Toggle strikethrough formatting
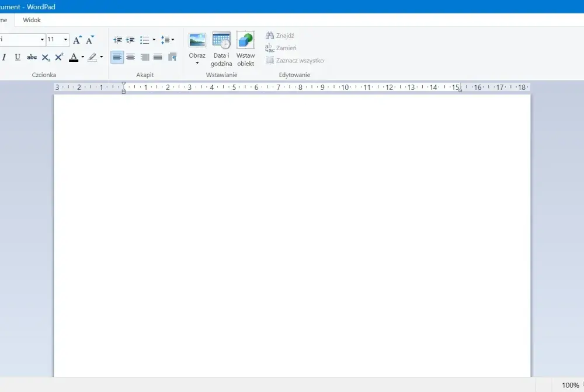The width and height of the screenshot is (584, 392). pyautogui.click(x=32, y=57)
